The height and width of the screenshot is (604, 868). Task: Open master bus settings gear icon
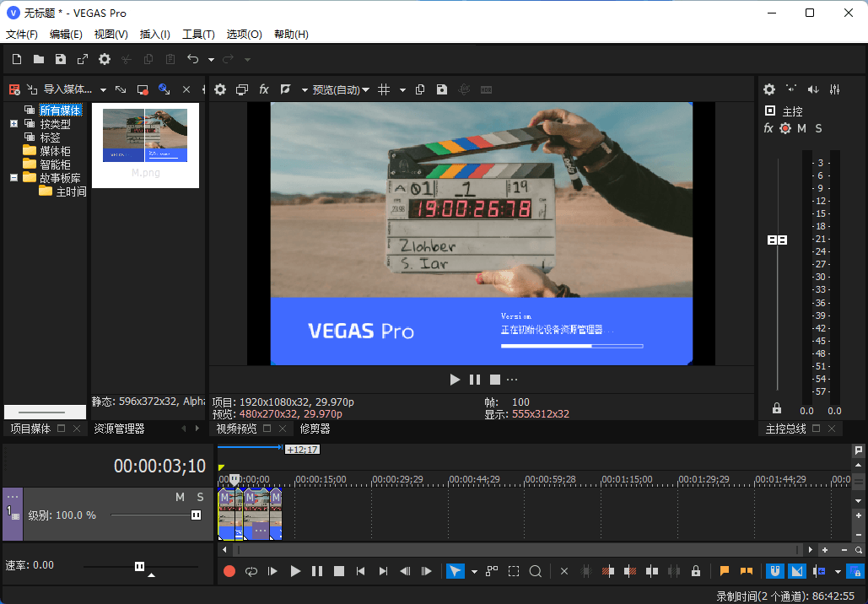[x=769, y=89]
